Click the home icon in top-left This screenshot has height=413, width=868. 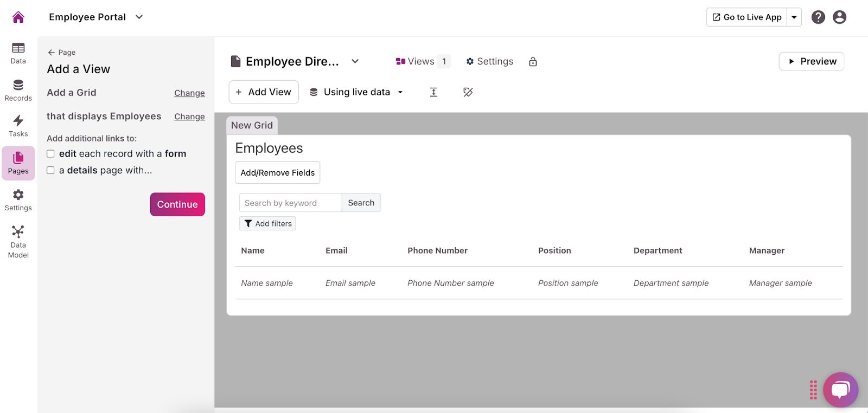click(x=18, y=17)
